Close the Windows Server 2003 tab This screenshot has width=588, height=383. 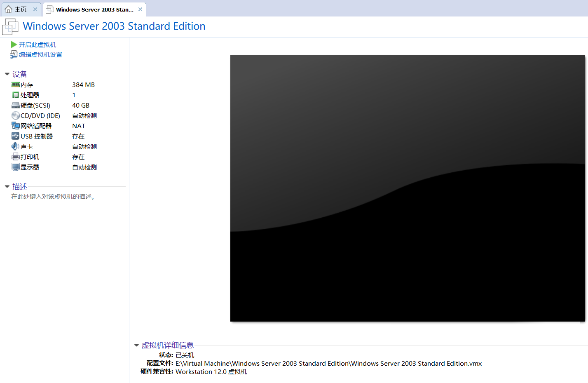point(140,9)
